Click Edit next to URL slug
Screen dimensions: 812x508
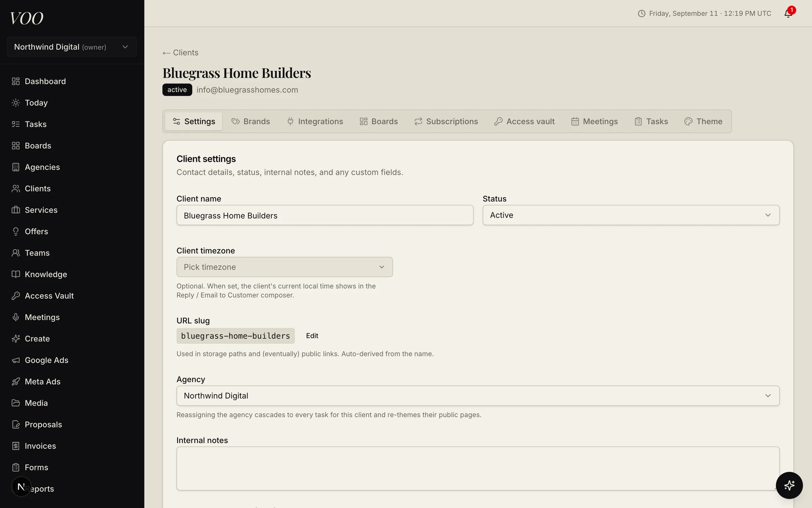312,336
